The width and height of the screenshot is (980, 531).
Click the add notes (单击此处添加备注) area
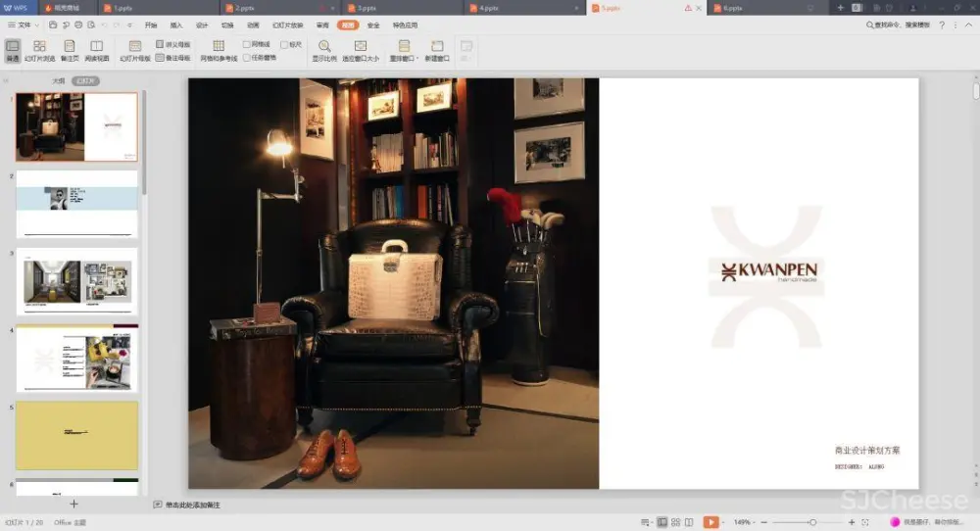192,505
